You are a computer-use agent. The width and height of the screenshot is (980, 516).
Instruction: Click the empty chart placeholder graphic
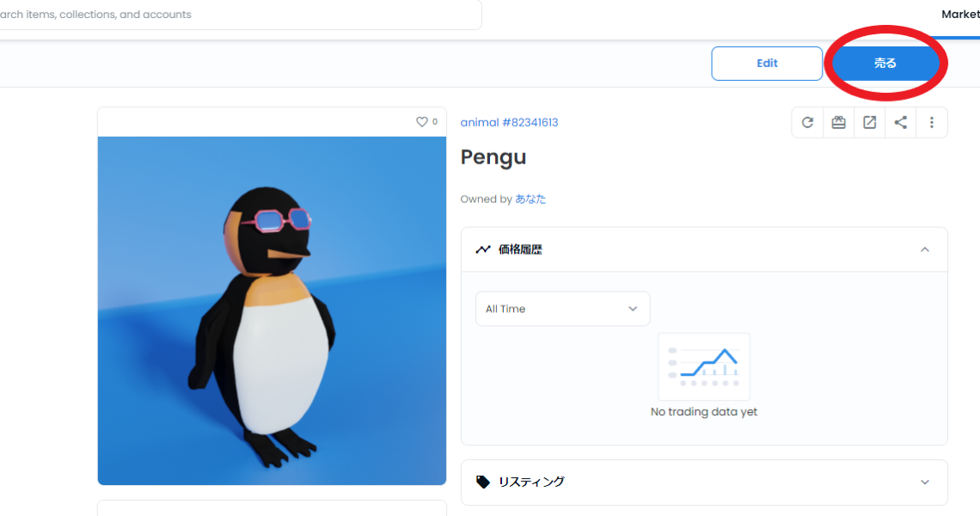(x=704, y=366)
